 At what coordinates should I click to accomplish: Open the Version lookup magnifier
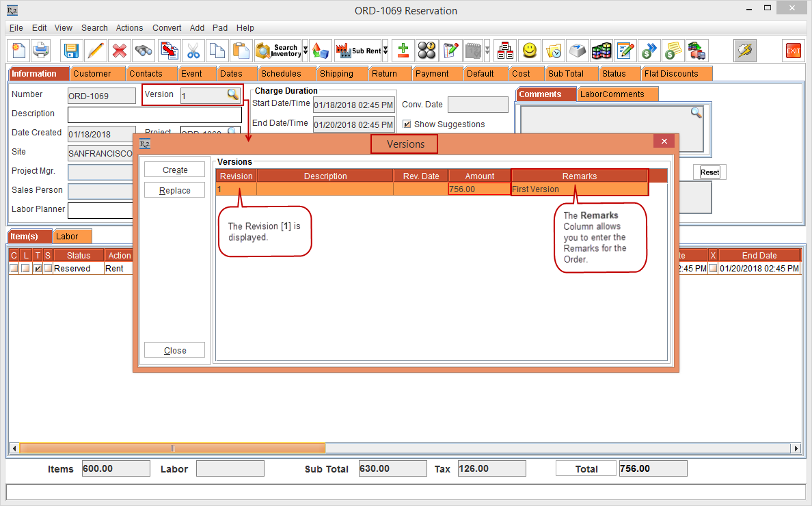tap(232, 95)
